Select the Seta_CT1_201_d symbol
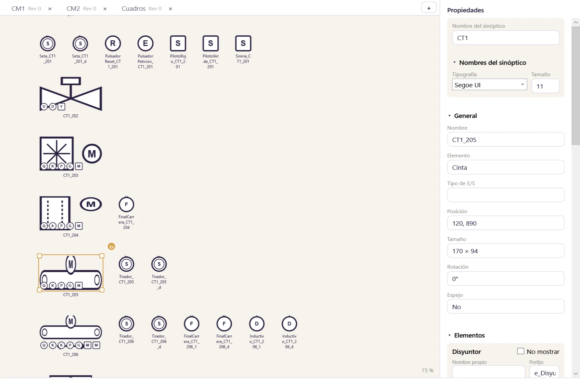580x392 pixels. point(80,43)
